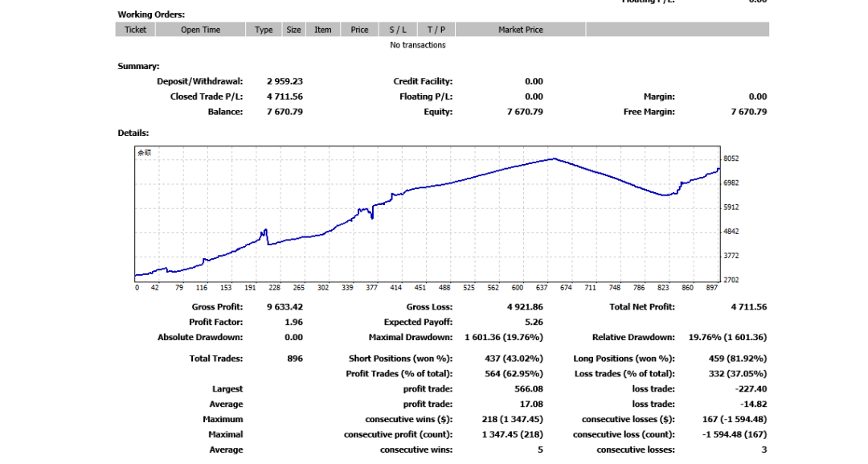Image resolution: width=868 pixels, height=464 pixels.
Task: Click the Item column header
Action: click(x=322, y=30)
